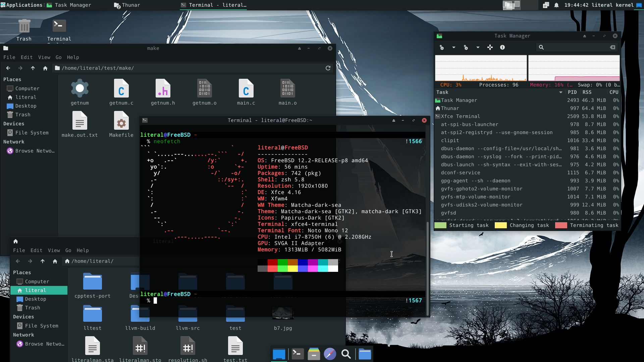Select the lltest folder
The height and width of the screenshot is (362, 644).
93,317
